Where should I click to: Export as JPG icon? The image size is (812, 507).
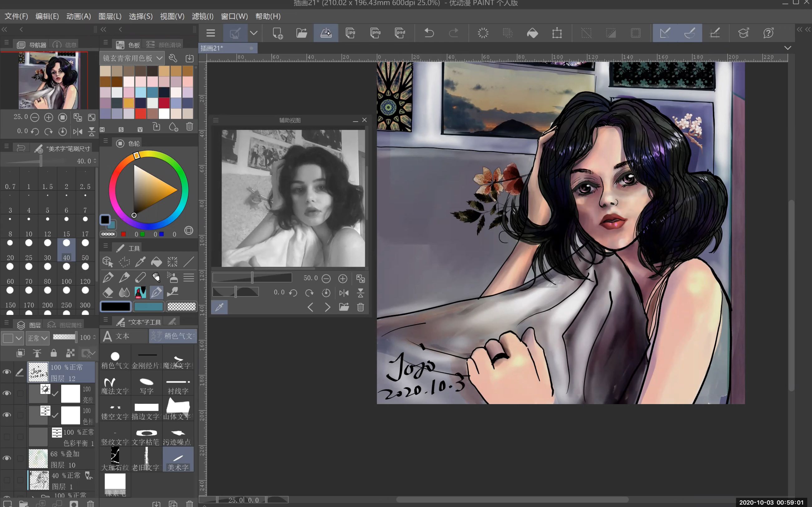click(350, 33)
